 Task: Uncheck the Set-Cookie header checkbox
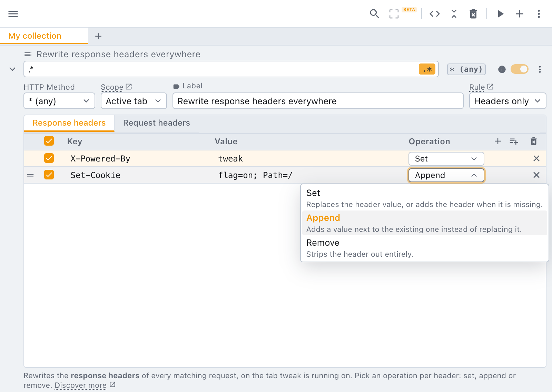(49, 175)
